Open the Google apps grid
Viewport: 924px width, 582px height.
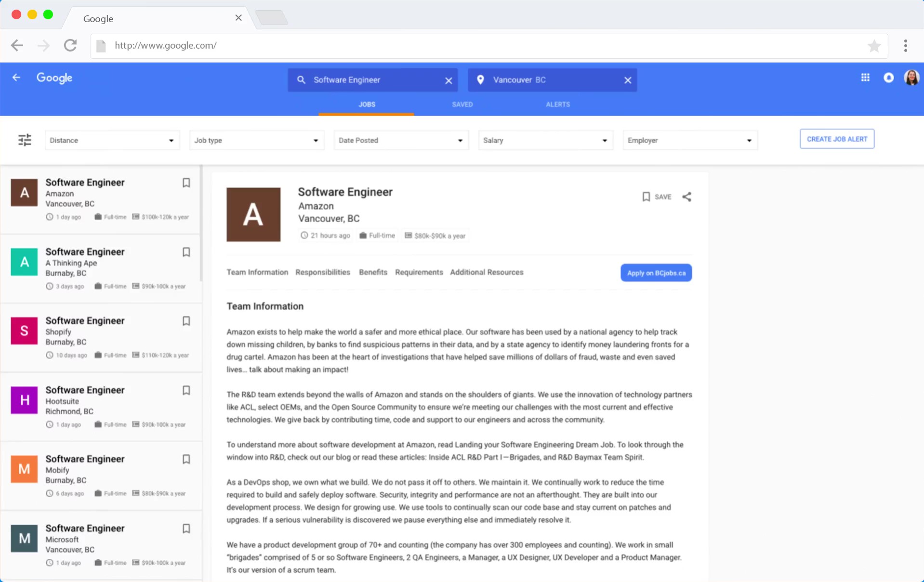[865, 78]
